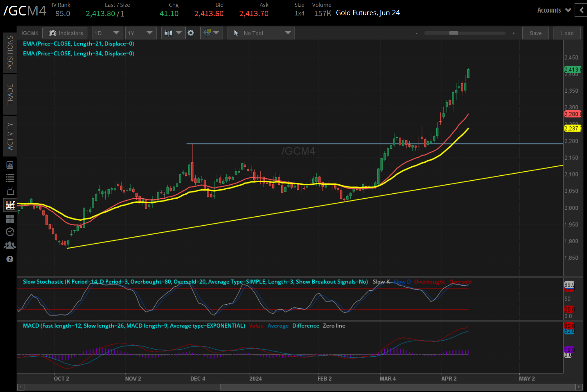Click the watchlist list icon in sidebar
The width and height of the screenshot is (587, 392).
[x=10, y=178]
